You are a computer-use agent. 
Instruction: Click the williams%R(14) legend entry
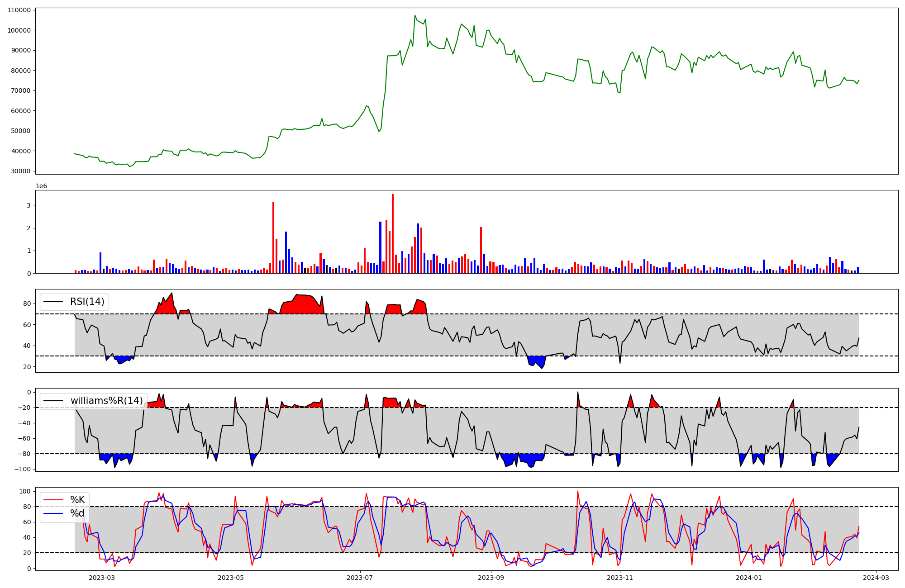point(106,401)
